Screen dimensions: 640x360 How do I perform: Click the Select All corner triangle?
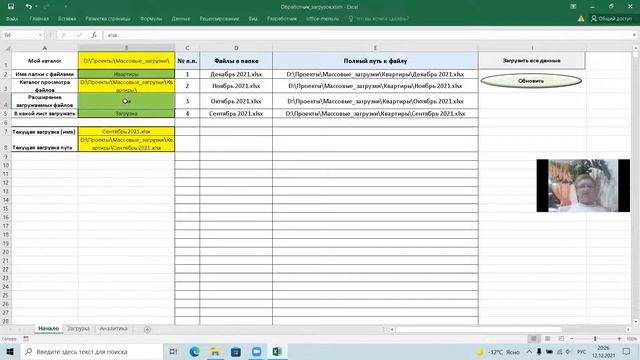click(x=7, y=48)
